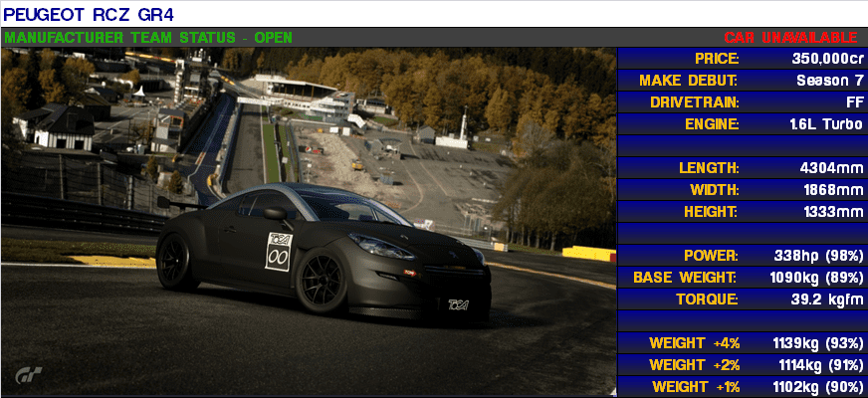Viewport: 868px width, 398px height.
Task: Click the 1114kg (91%) value
Action: coord(820,365)
